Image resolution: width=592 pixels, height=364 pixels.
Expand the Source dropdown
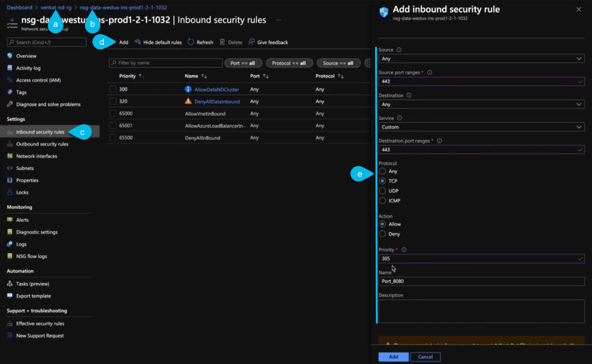point(481,59)
